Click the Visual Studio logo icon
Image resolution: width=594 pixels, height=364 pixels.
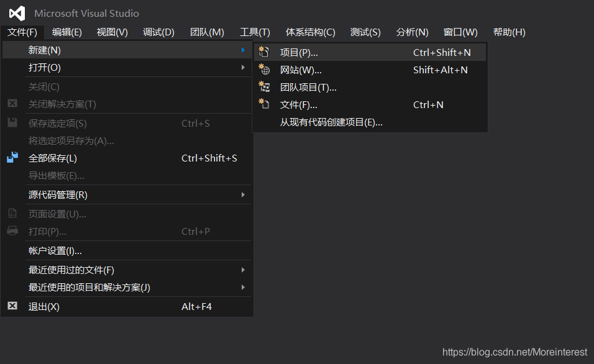point(17,13)
